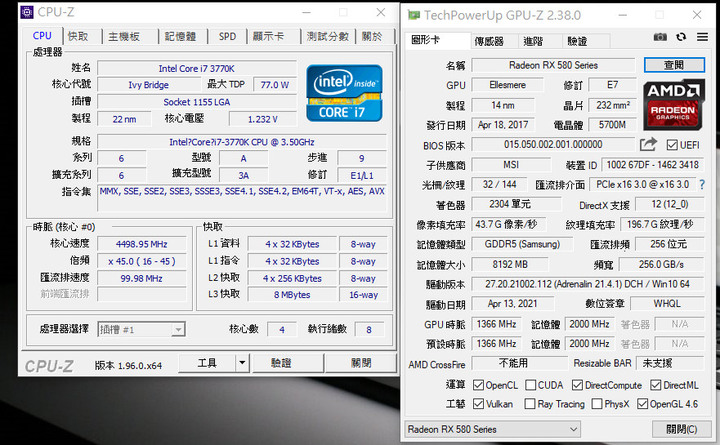Click the AMD Radeon logo
The image size is (720, 445).
(673, 105)
